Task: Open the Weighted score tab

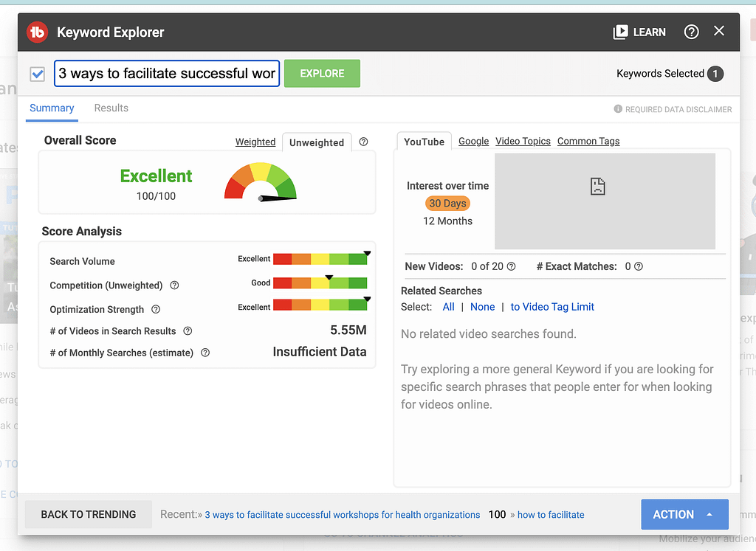Action: point(255,142)
